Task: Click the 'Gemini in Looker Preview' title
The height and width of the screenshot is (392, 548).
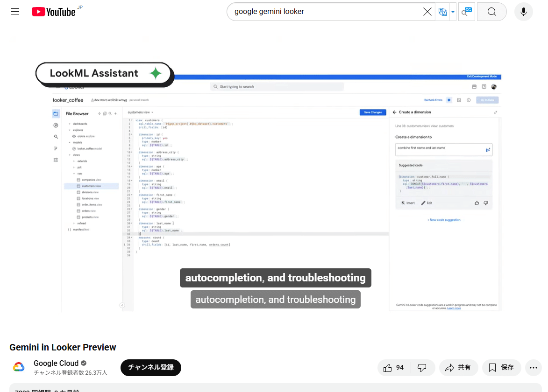Action: (x=63, y=347)
